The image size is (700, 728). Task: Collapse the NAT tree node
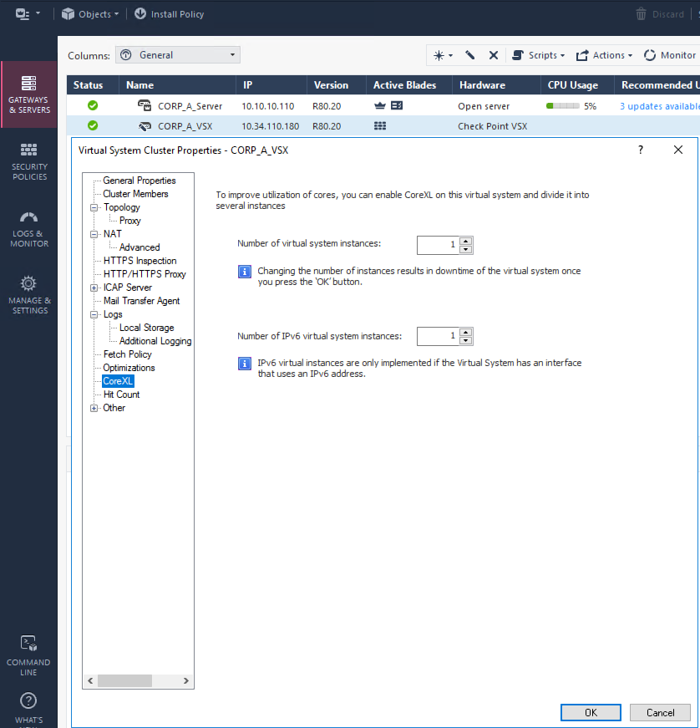(x=94, y=235)
